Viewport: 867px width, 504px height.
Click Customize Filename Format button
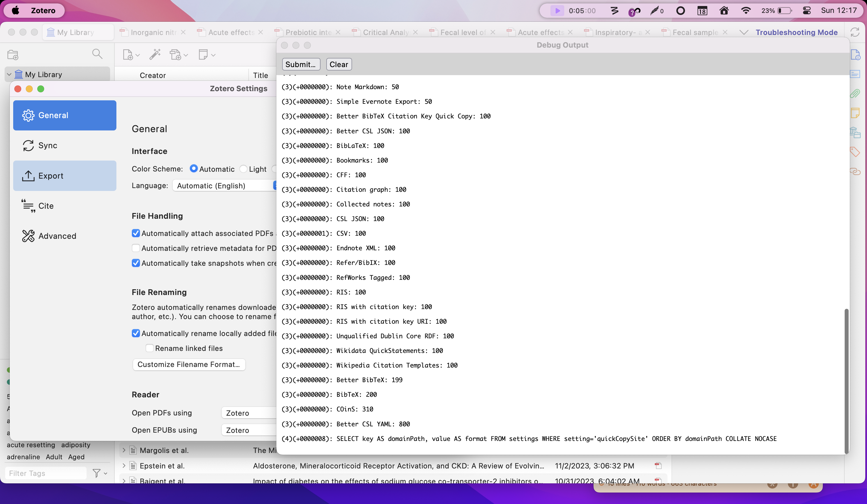tap(189, 364)
